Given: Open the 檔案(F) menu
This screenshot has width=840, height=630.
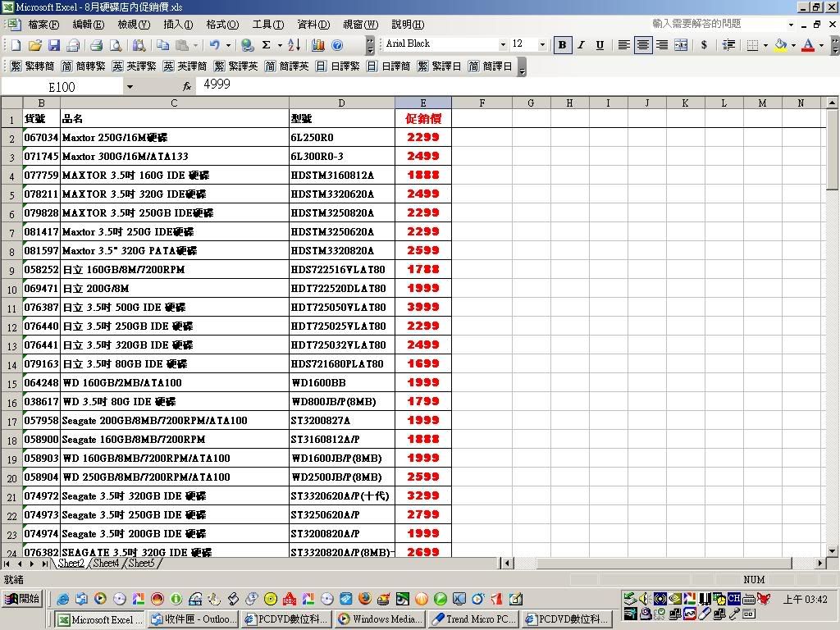Looking at the screenshot, I should click(43, 25).
